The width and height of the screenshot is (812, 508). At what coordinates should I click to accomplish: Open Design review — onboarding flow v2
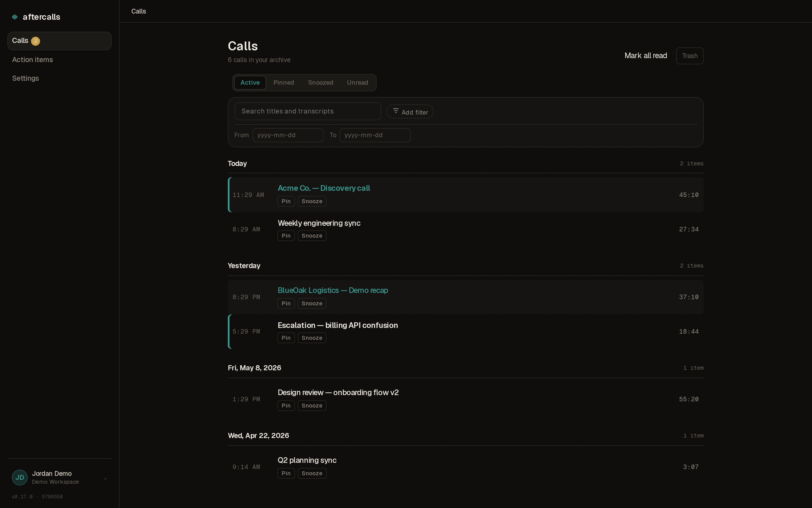338,392
